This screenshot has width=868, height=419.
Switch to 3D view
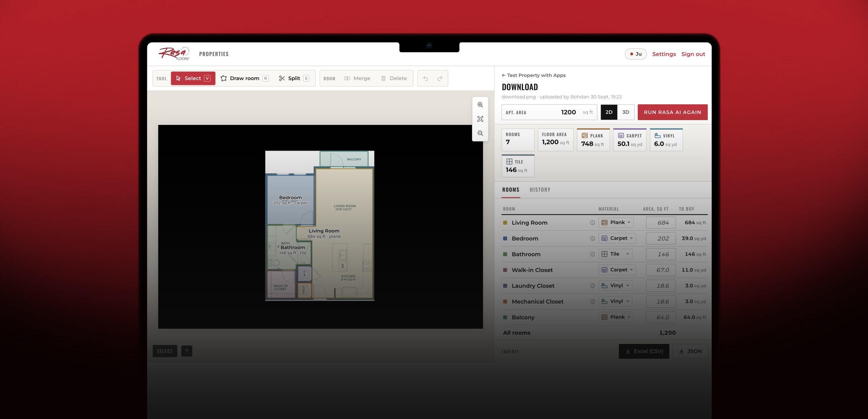point(626,112)
